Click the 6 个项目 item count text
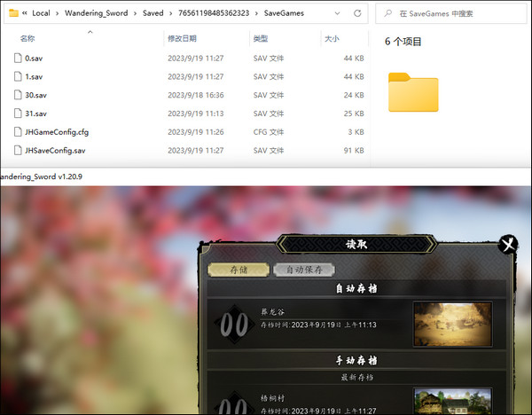Image resolution: width=532 pixels, height=415 pixels. (403, 42)
